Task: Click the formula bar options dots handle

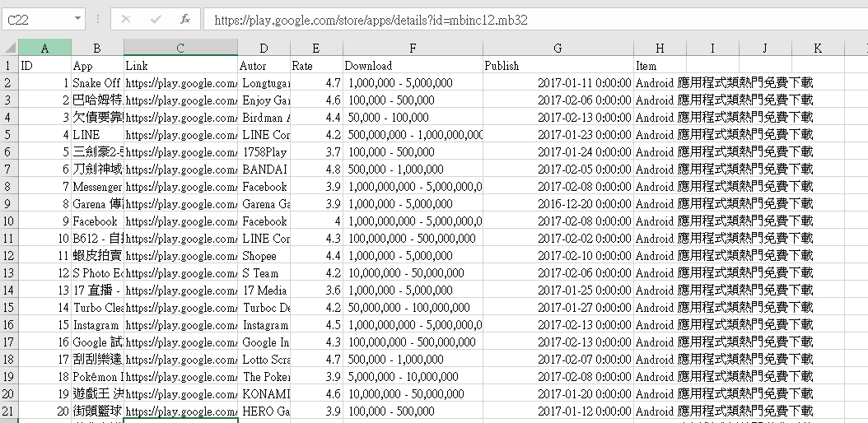Action: pyautogui.click(x=98, y=20)
